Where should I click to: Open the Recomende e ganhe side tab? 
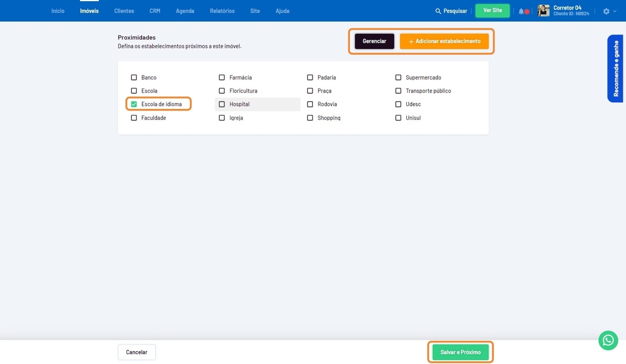click(x=616, y=69)
